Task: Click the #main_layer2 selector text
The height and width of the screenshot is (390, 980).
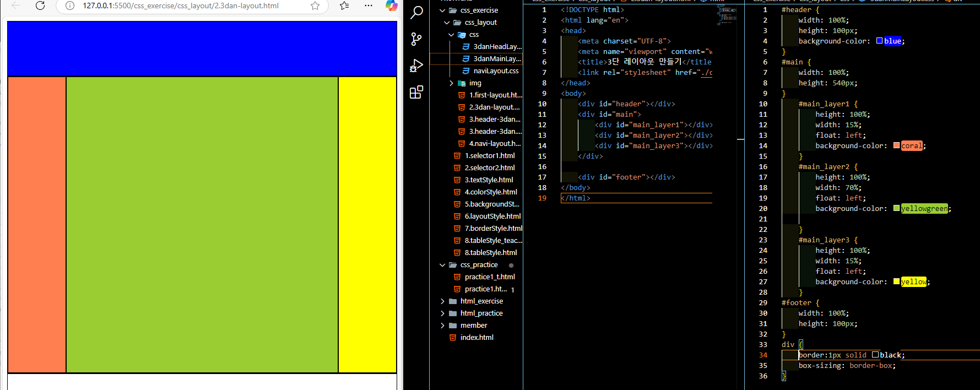Action: 824,167
